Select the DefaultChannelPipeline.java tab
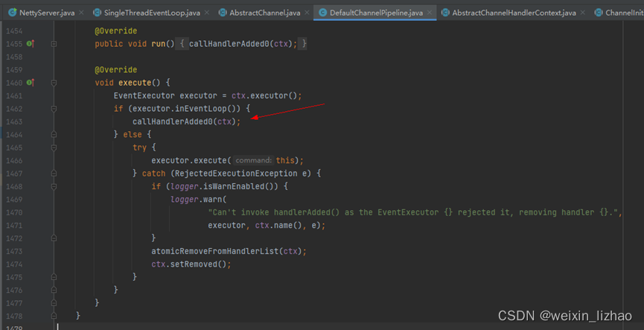This screenshot has height=330, width=644. tap(376, 13)
